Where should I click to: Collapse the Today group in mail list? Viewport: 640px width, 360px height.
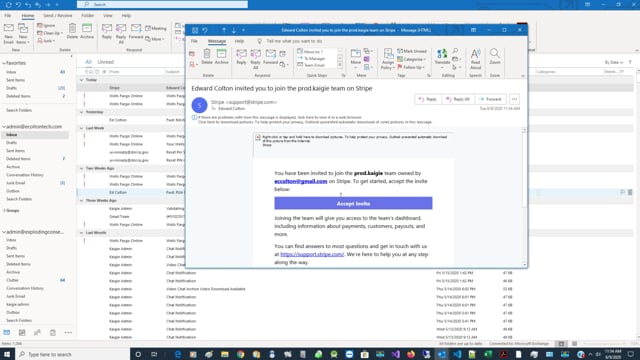[81, 80]
